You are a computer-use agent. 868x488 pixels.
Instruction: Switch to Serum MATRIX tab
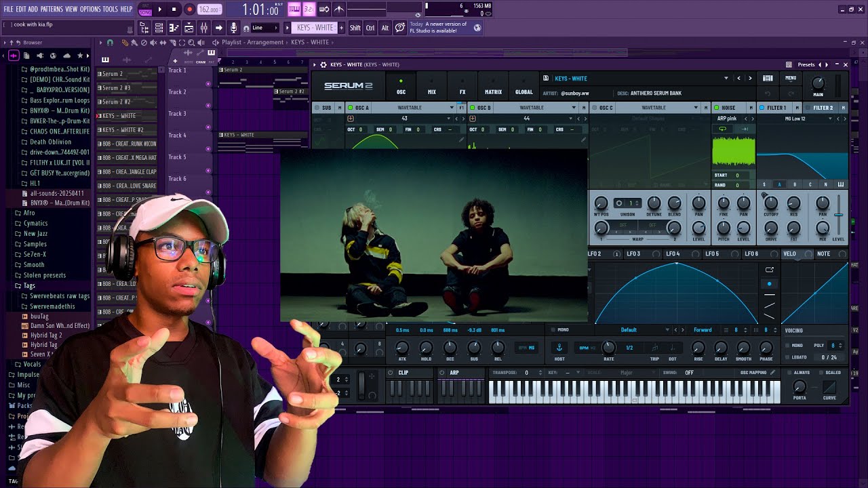pos(493,87)
